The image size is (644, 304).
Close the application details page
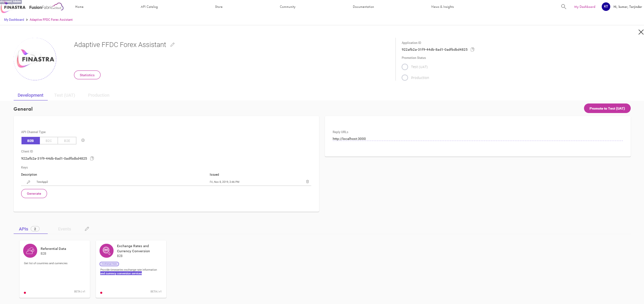[641, 32]
